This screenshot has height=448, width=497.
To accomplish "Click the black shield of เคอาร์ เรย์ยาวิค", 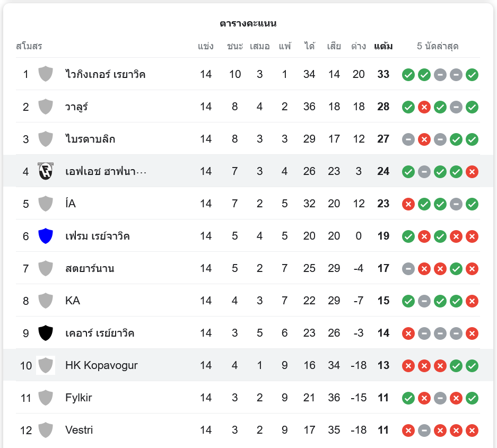I will point(46,333).
